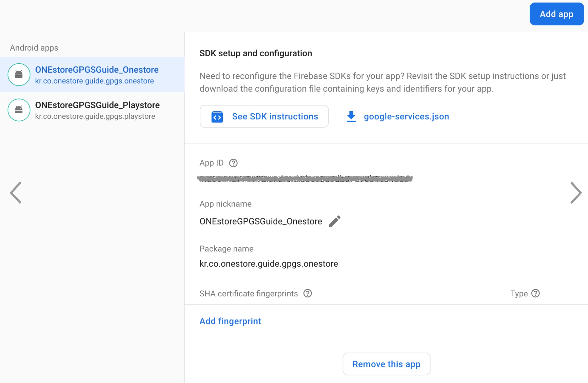Click the kr.co.onestore.guide.gpgs.playstore package subtitle
The width and height of the screenshot is (588, 383).
pos(95,116)
